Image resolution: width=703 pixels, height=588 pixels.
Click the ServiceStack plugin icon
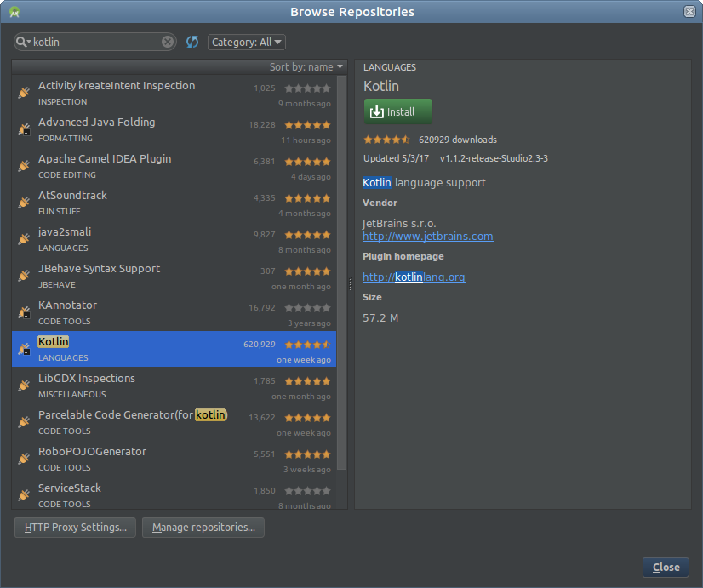[23, 494]
